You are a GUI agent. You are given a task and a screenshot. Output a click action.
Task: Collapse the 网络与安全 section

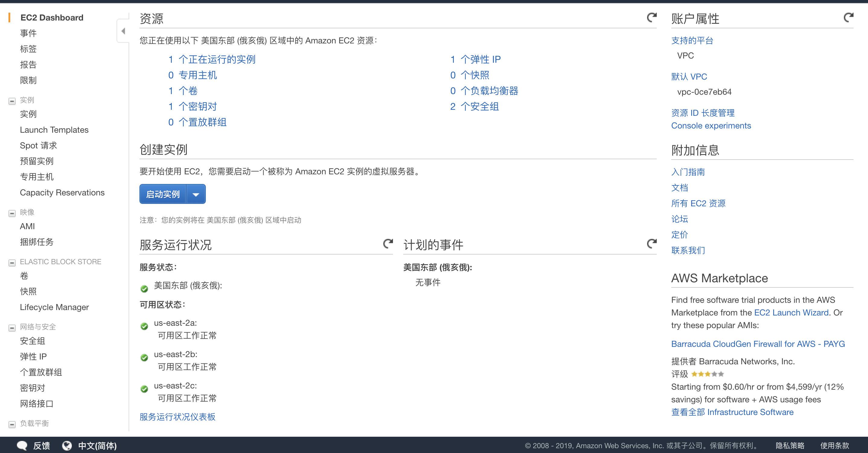[x=12, y=327]
